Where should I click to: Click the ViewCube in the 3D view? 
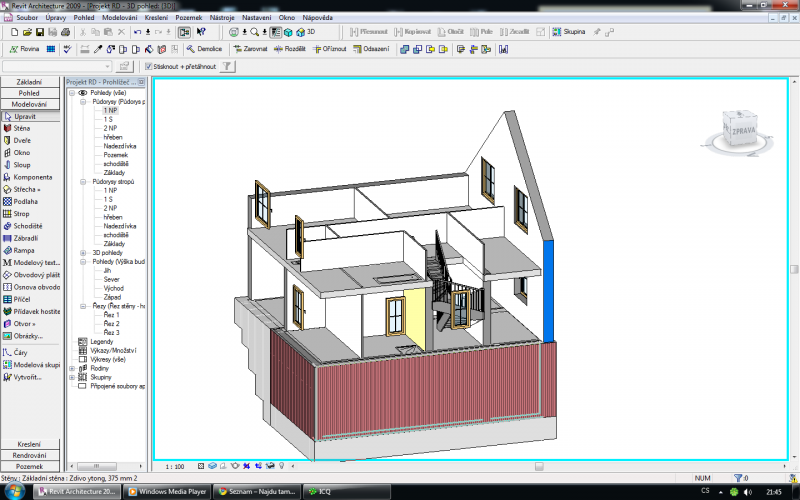[x=743, y=128]
